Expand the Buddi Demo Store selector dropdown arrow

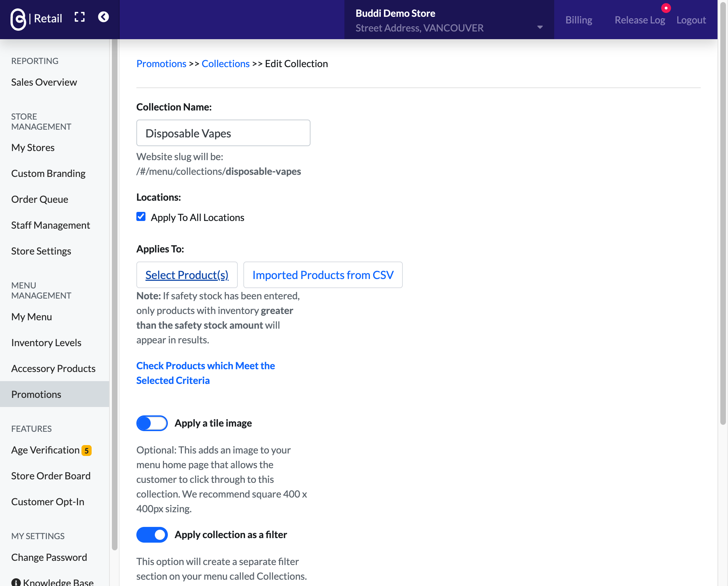(540, 27)
